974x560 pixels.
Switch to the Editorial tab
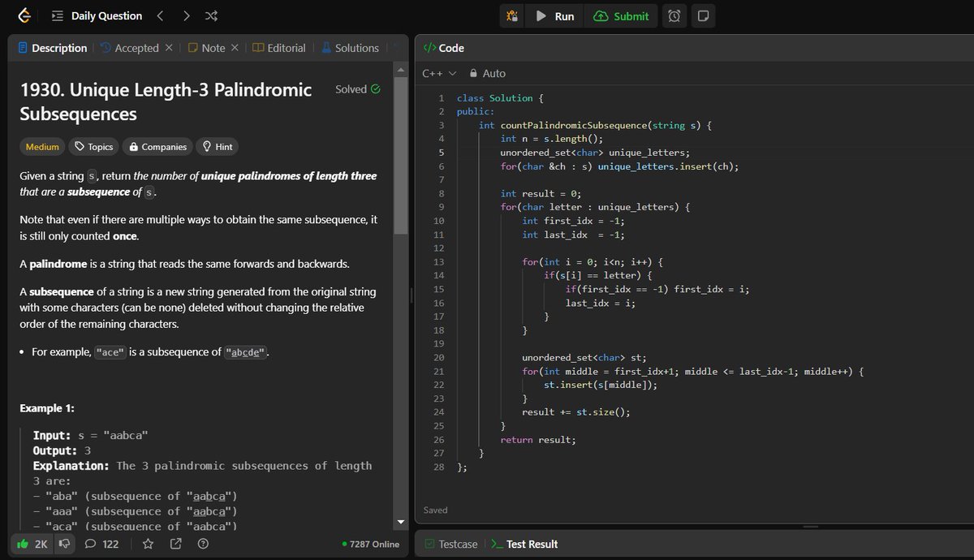[279, 48]
